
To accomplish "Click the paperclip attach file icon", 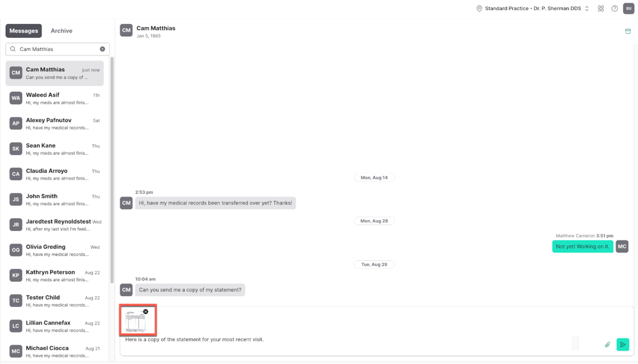I will click(607, 344).
